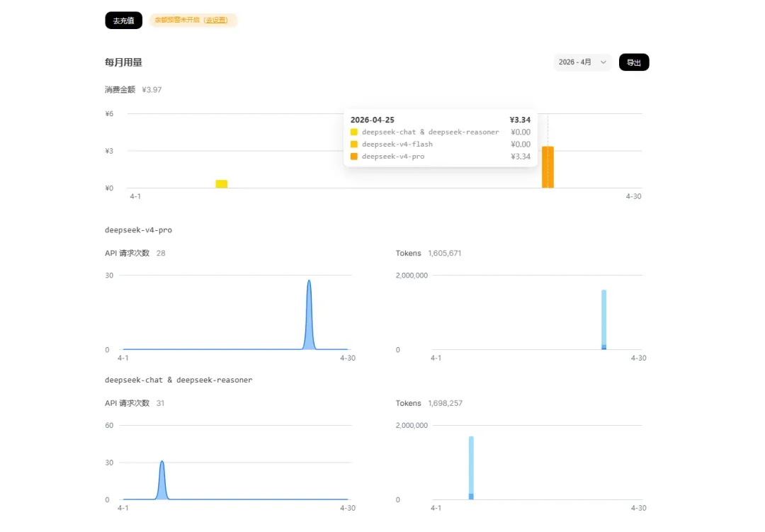Select the small yellow bar in the spending chart
This screenshot has width=765, height=532.
click(222, 184)
